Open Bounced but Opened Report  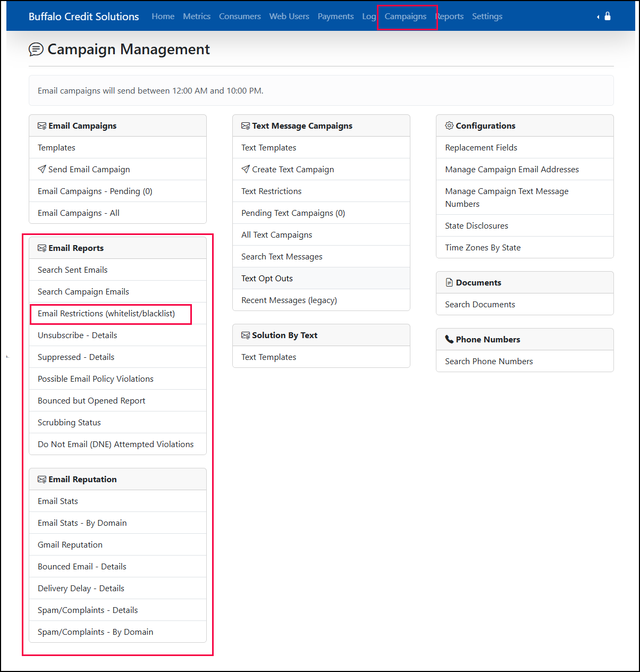(x=117, y=401)
